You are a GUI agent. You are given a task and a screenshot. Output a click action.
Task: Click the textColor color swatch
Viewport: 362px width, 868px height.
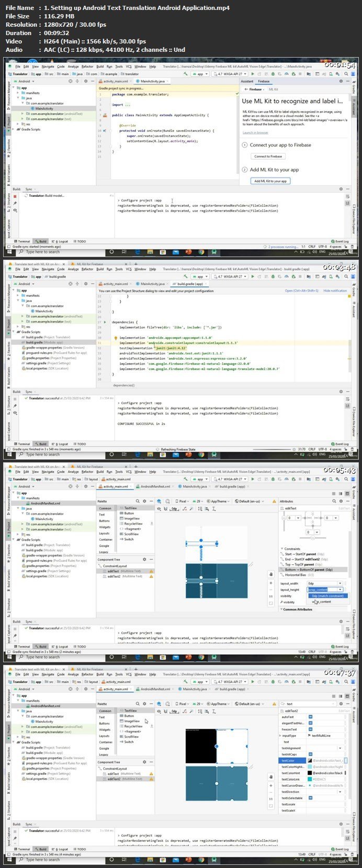pos(310,760)
